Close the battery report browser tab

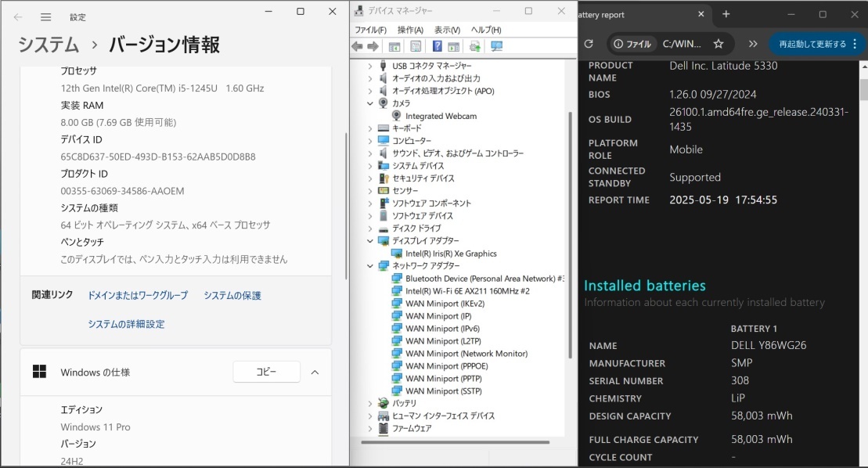click(x=701, y=14)
